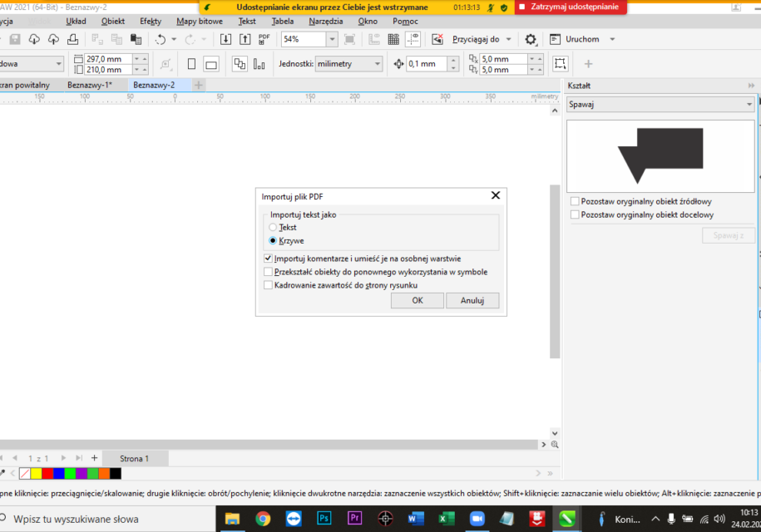The image size is (761, 532).
Task: Show the document grid icon
Action: coord(393,39)
